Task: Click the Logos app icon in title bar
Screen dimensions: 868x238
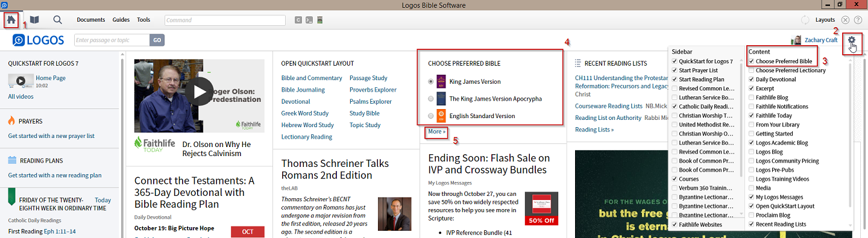Action: (4, 5)
